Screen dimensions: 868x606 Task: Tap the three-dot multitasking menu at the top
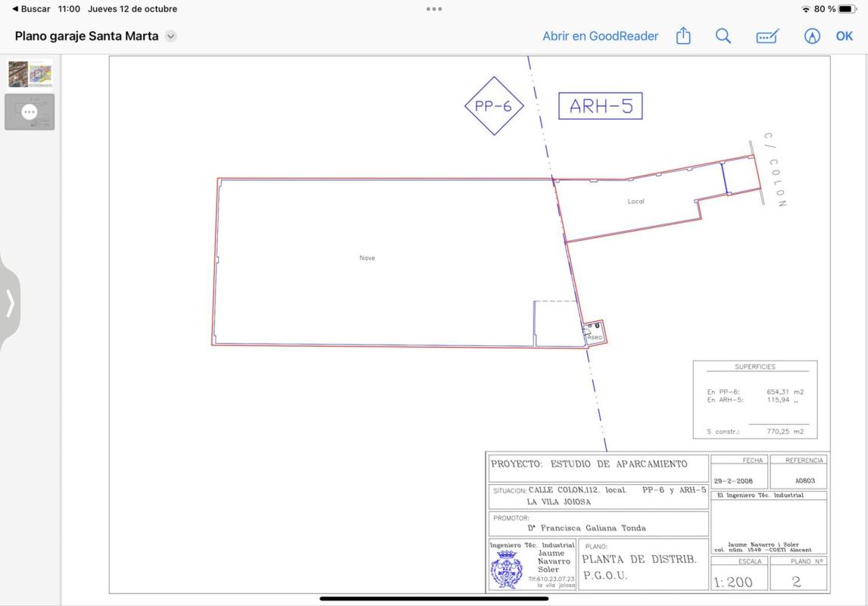click(x=434, y=9)
